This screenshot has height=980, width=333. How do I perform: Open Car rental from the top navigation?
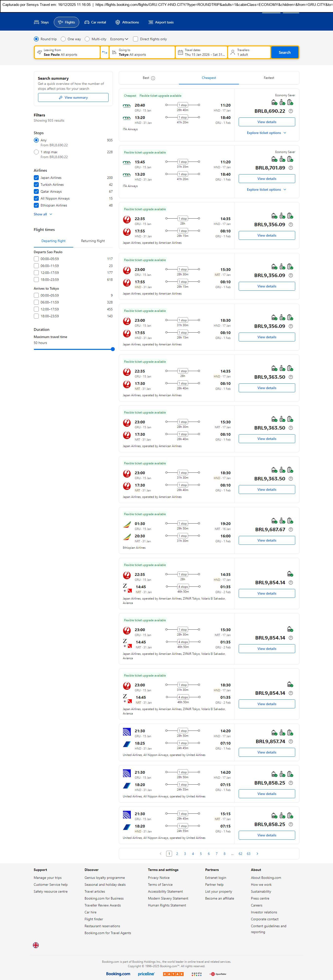pos(95,22)
